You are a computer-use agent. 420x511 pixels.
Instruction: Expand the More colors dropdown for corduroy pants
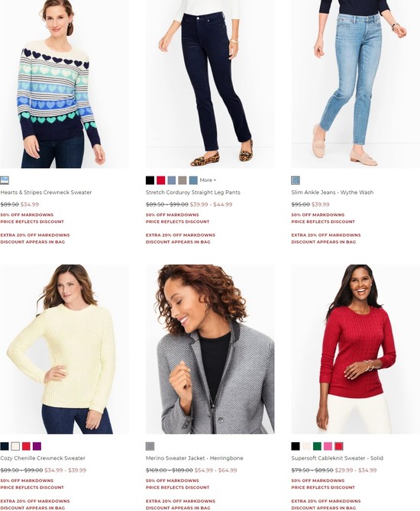[208, 180]
